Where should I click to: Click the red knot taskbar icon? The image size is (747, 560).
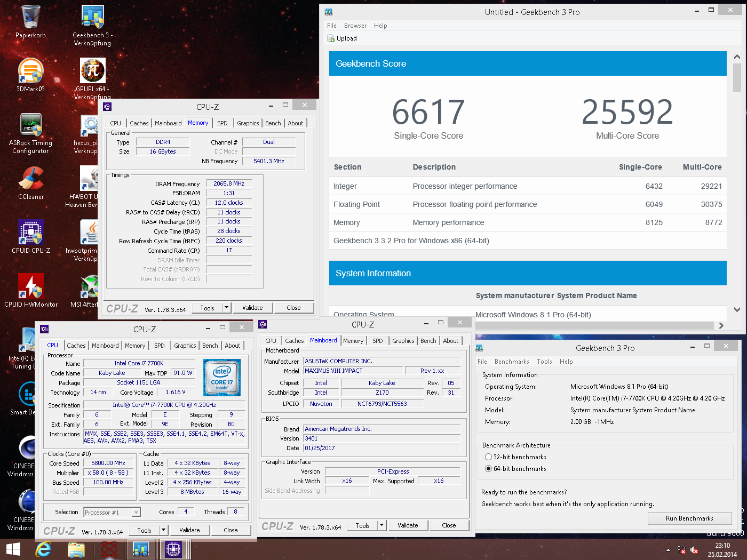point(109,549)
